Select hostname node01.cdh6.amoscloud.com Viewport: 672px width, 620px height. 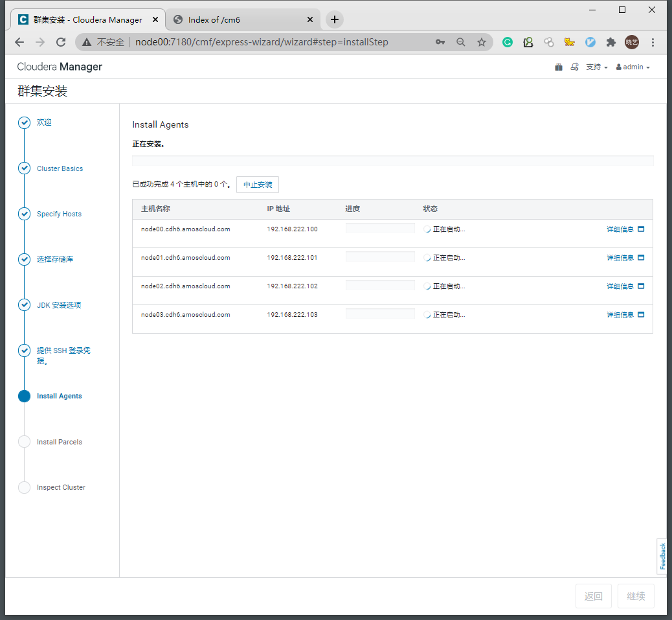(186, 257)
